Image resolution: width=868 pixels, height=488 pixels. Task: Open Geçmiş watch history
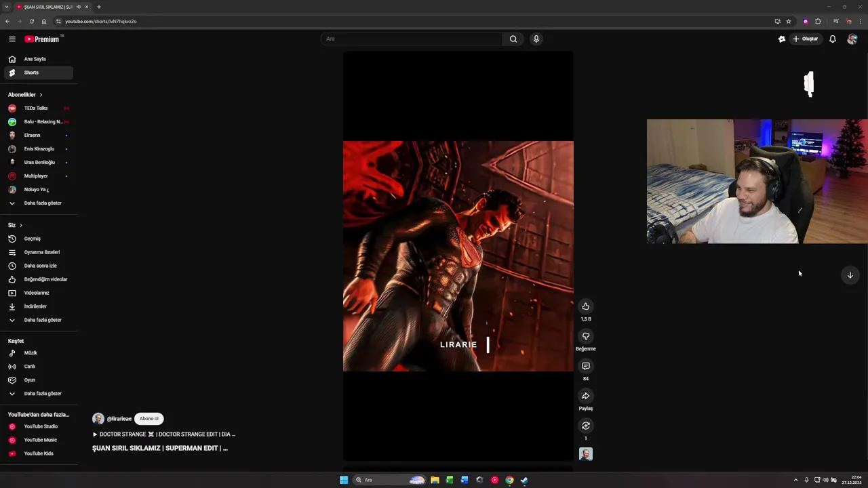(39, 239)
